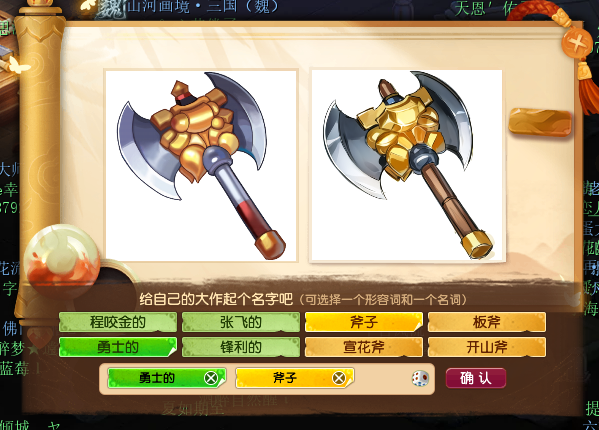The height and width of the screenshot is (430, 599).
Task: Confirm the name with 确认 button
Action: point(476,378)
